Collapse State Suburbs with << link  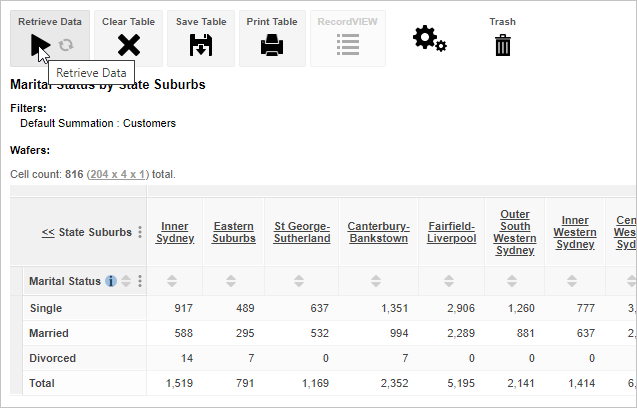(x=47, y=232)
